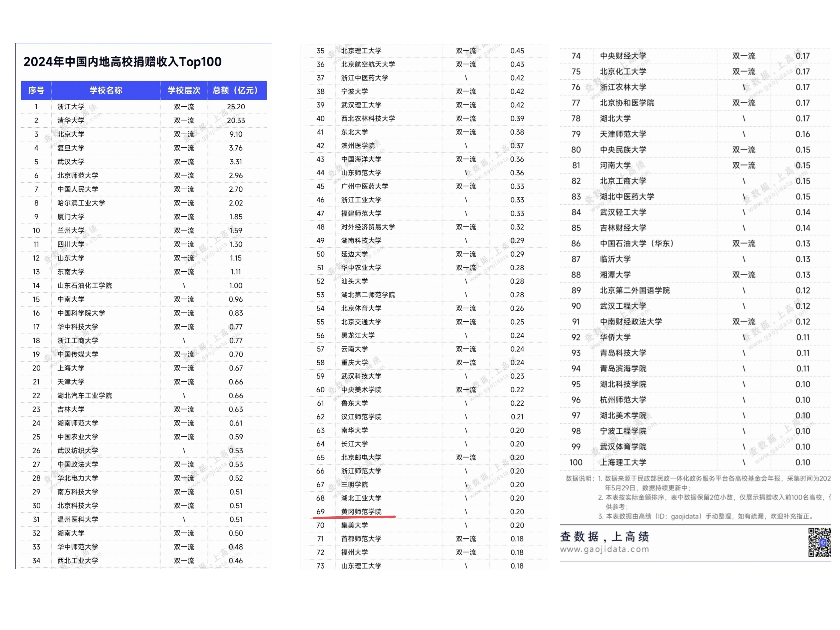Click the 湖北汽车工业学院 entry

point(85,396)
